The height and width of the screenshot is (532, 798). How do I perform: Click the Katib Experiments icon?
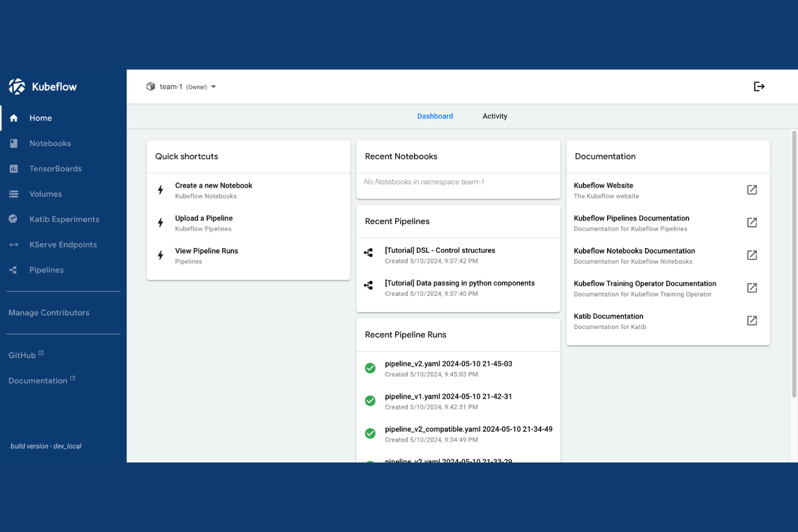[13, 219]
